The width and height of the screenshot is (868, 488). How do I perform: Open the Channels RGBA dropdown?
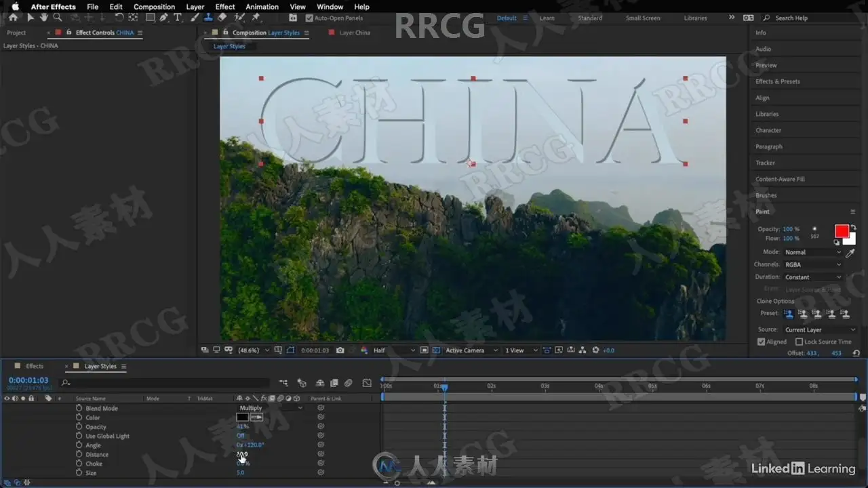(813, 264)
